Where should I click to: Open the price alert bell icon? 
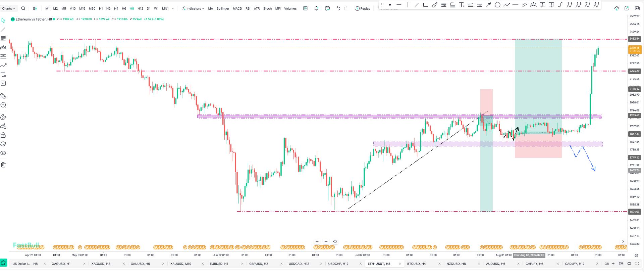pos(316,8)
